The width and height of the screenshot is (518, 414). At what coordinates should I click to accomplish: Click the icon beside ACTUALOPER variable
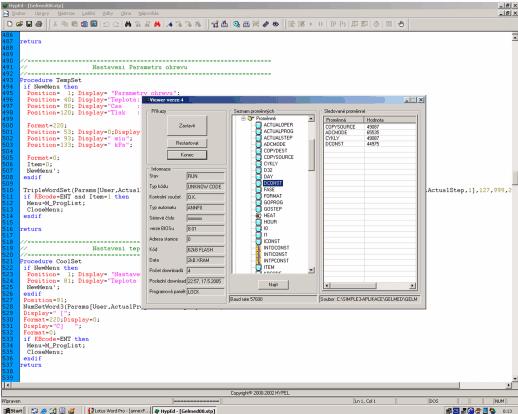click(x=258, y=125)
